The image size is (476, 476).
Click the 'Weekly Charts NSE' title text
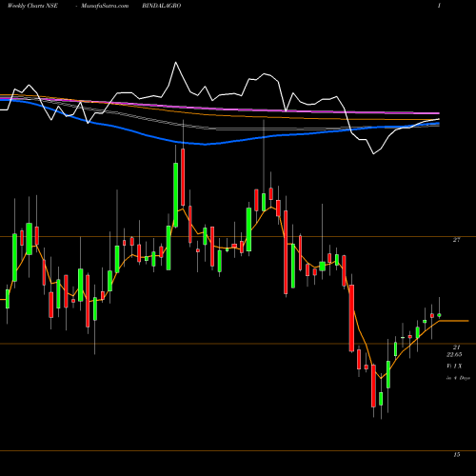(x=32, y=6)
